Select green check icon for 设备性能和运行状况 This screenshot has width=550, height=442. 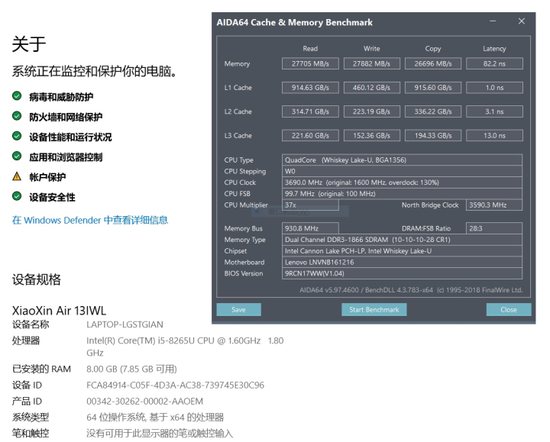coord(17,136)
